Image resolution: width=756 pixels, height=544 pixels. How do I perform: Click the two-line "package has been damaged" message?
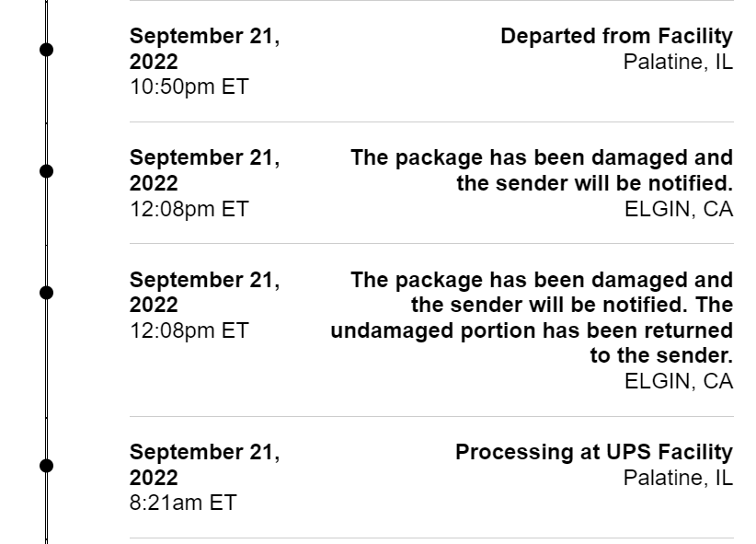tap(542, 170)
